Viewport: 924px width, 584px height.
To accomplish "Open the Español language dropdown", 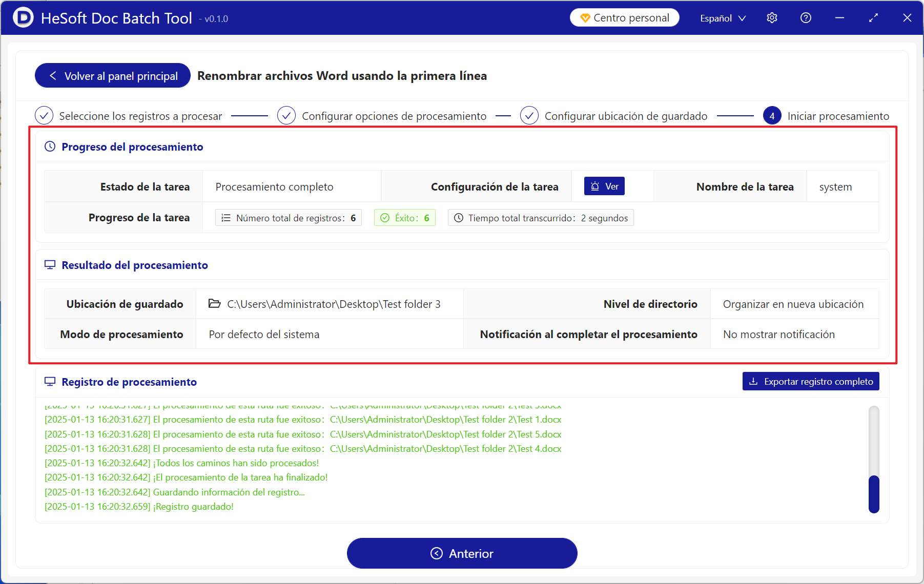I will tap(723, 18).
